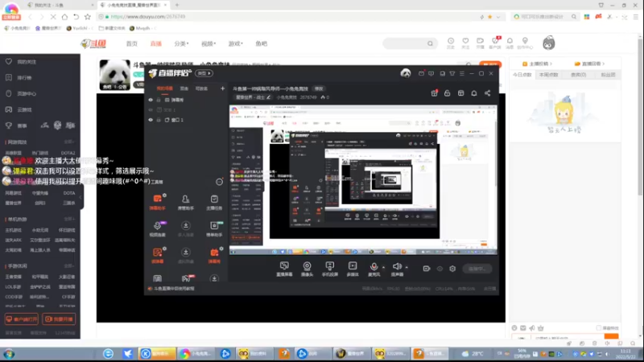Add a camera source in streaming app
The width and height of the screenshot is (644, 362).
(307, 269)
